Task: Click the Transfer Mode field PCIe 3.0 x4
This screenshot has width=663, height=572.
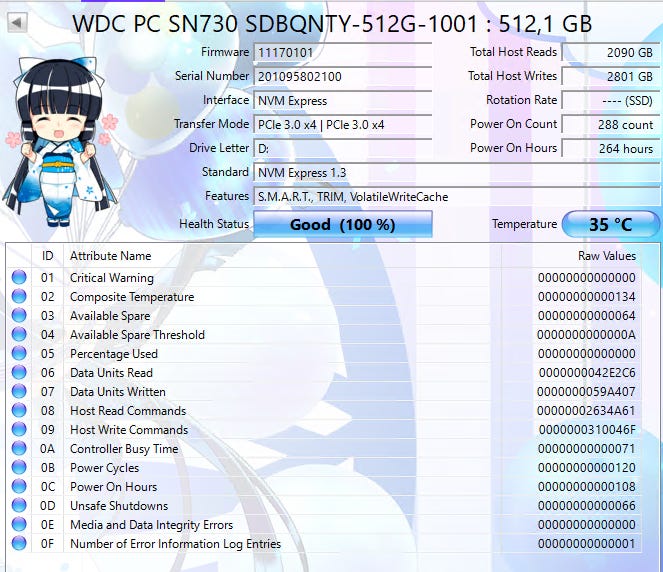Action: (x=342, y=125)
